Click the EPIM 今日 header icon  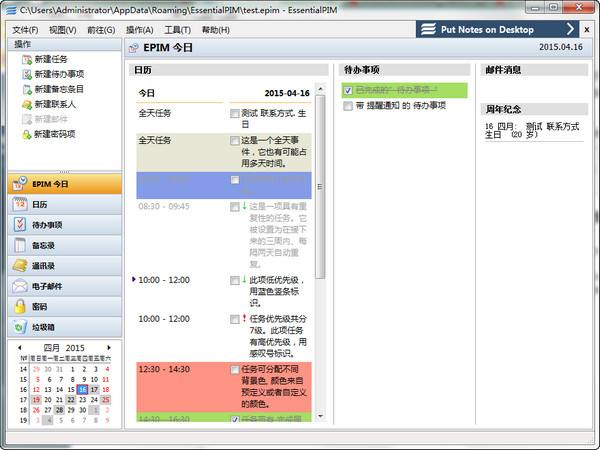(x=134, y=48)
